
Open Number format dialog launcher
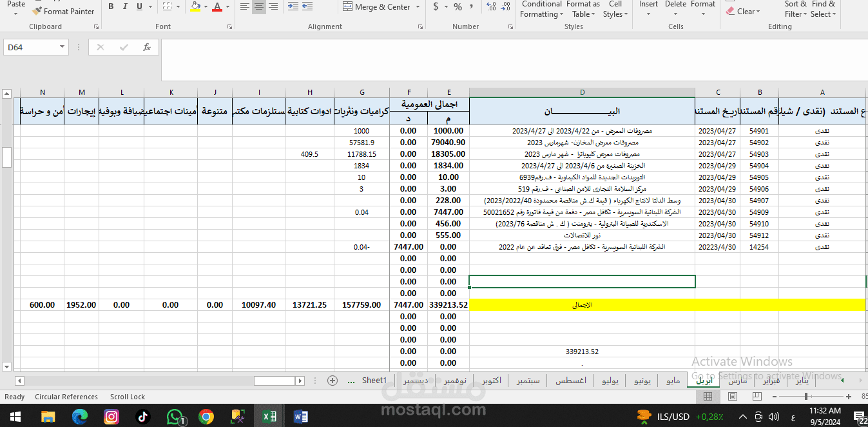[510, 27]
